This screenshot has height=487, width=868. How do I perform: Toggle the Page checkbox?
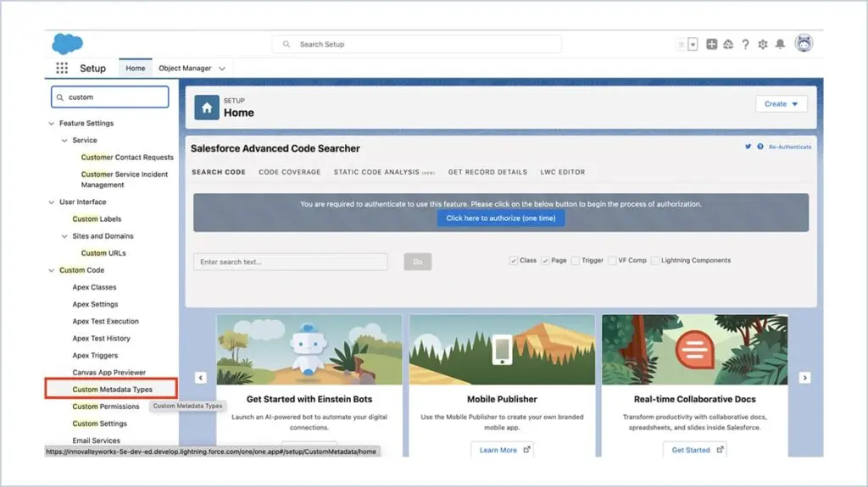[545, 261]
